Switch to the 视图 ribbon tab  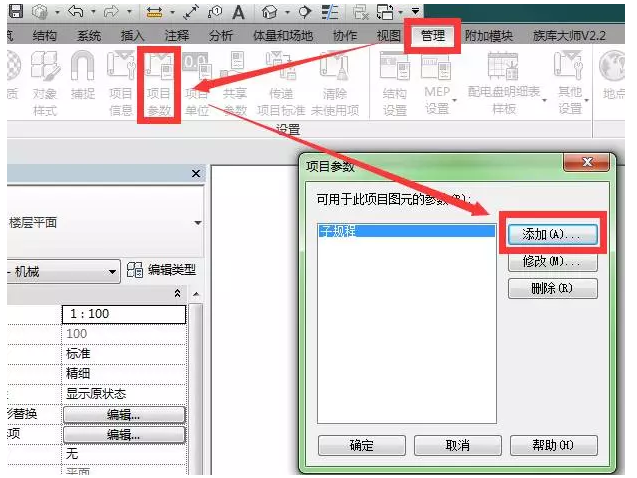click(x=389, y=36)
